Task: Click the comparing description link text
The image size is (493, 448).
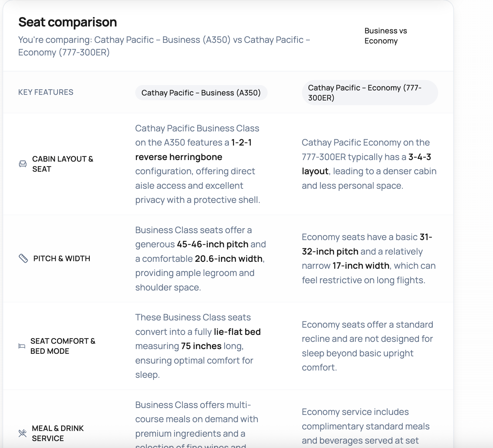Action: coord(164,46)
